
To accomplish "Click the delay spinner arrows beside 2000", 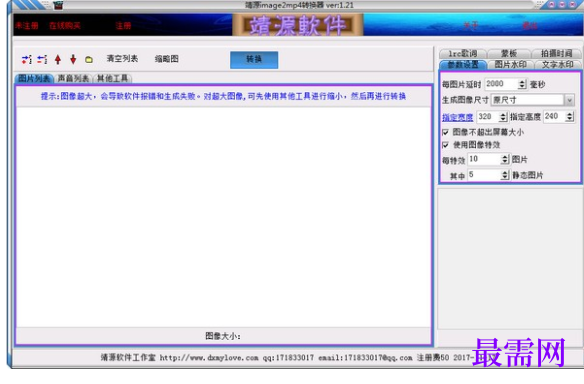I will [522, 84].
